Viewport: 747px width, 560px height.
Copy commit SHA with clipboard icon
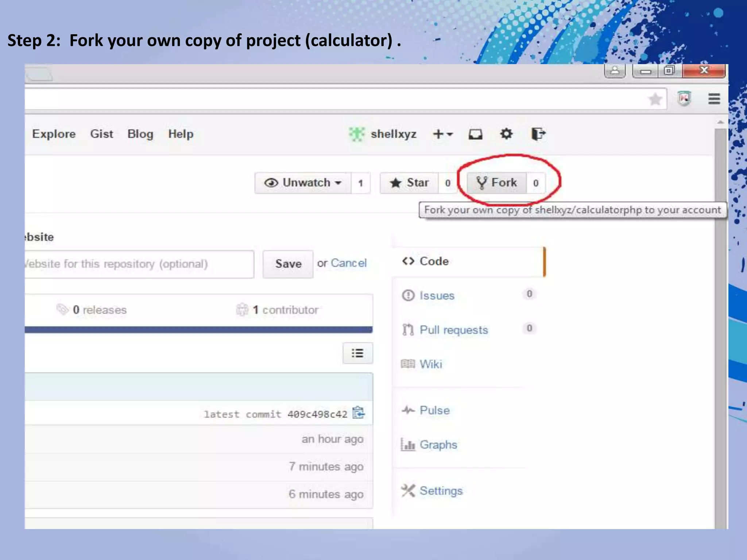point(359,413)
